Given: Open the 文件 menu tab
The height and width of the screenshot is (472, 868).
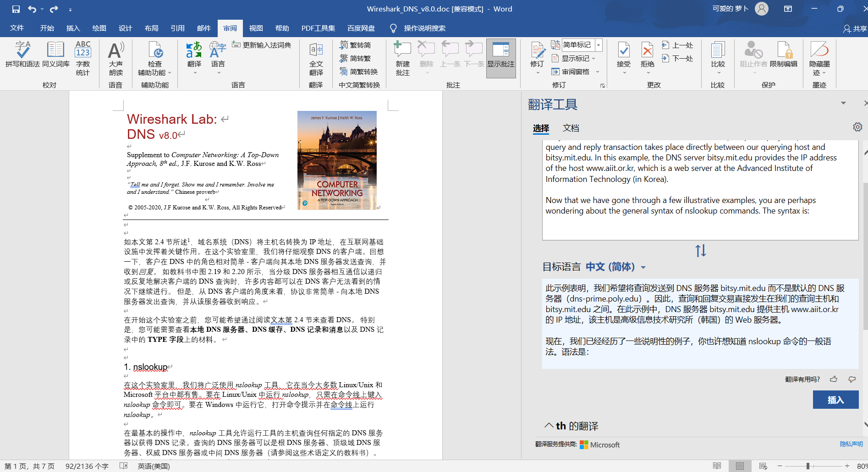Looking at the screenshot, I should pyautogui.click(x=17, y=28).
